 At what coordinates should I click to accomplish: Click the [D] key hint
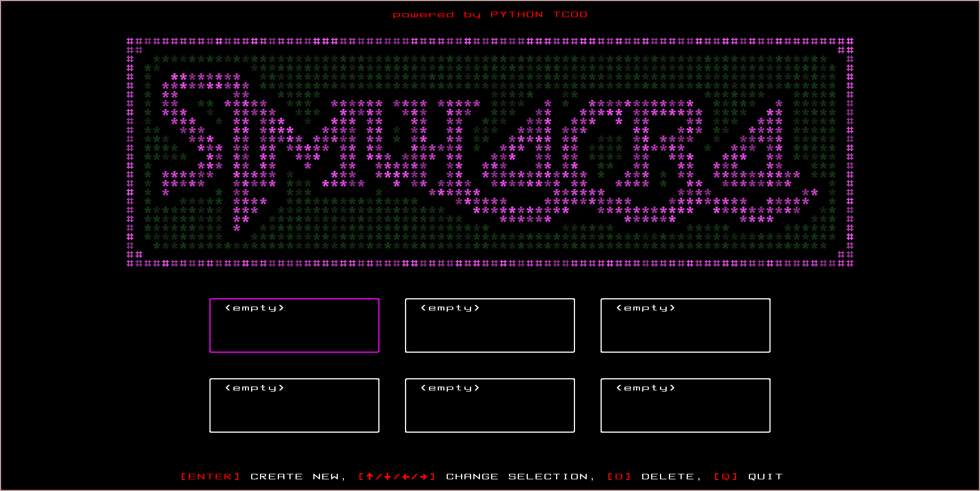point(619,477)
